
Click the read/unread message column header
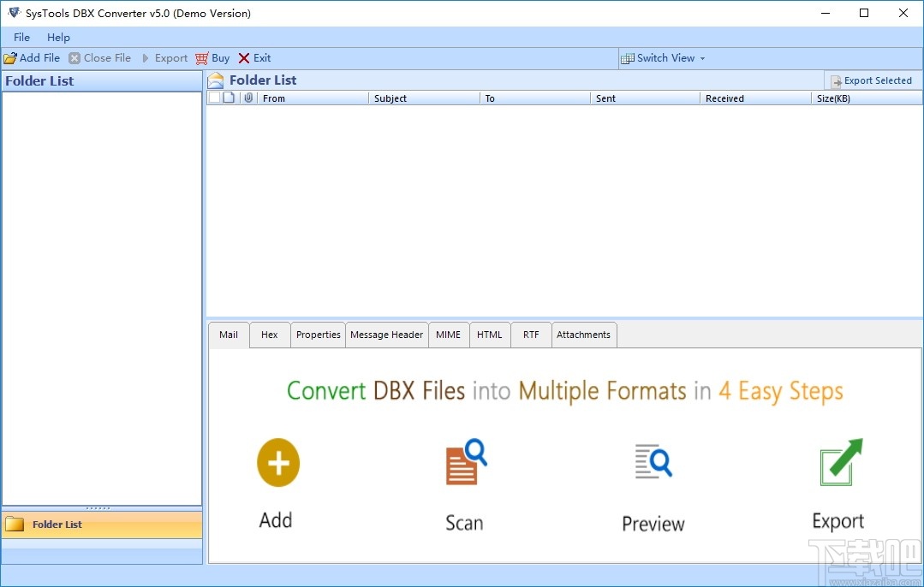(228, 98)
